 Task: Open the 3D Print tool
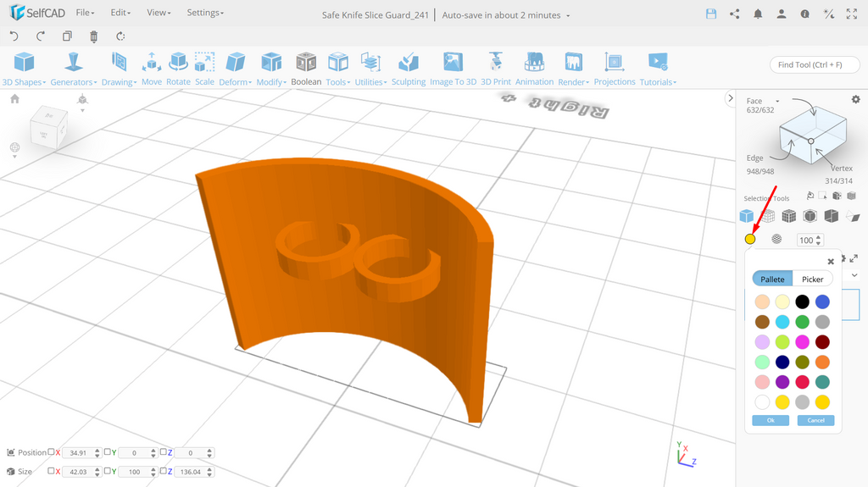(495, 69)
